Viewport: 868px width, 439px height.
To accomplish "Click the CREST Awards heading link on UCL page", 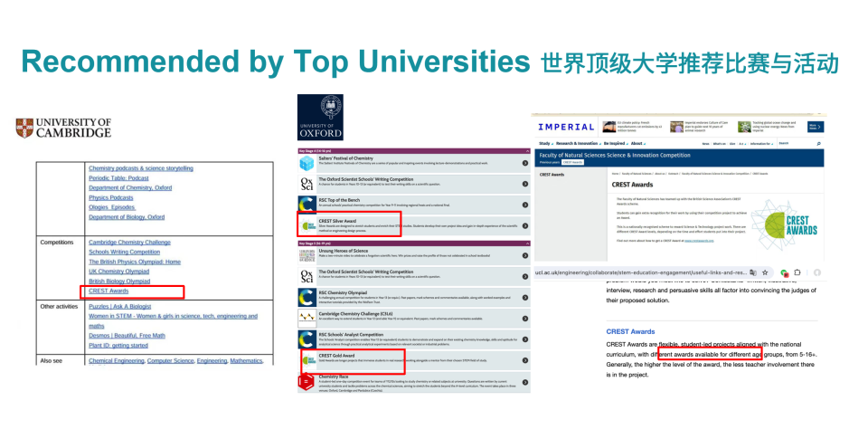I will point(630,331).
